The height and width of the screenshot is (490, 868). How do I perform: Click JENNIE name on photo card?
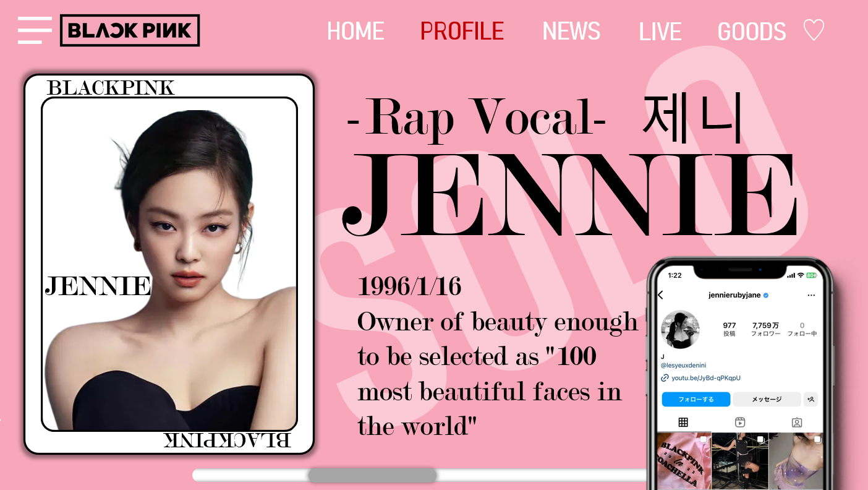click(98, 286)
